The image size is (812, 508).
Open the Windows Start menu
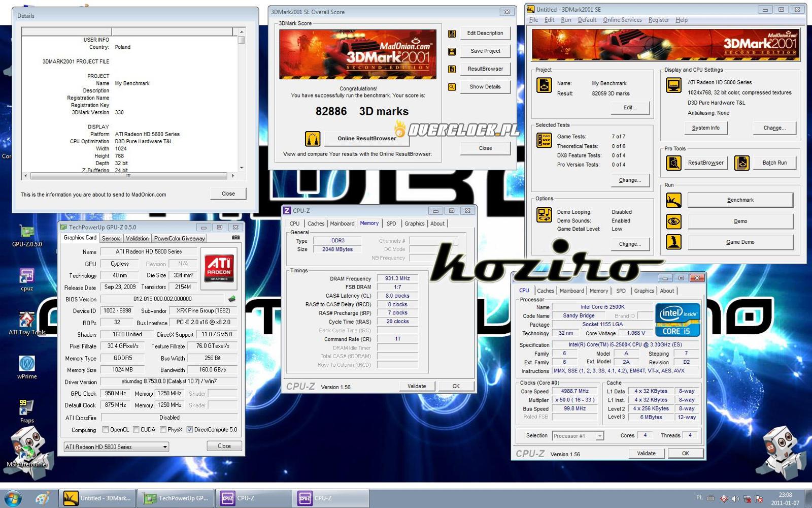click(13, 498)
